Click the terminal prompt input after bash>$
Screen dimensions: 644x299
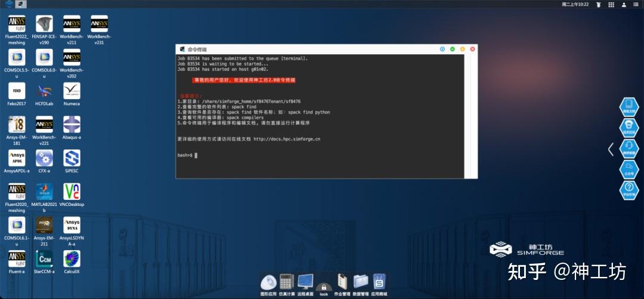196,155
